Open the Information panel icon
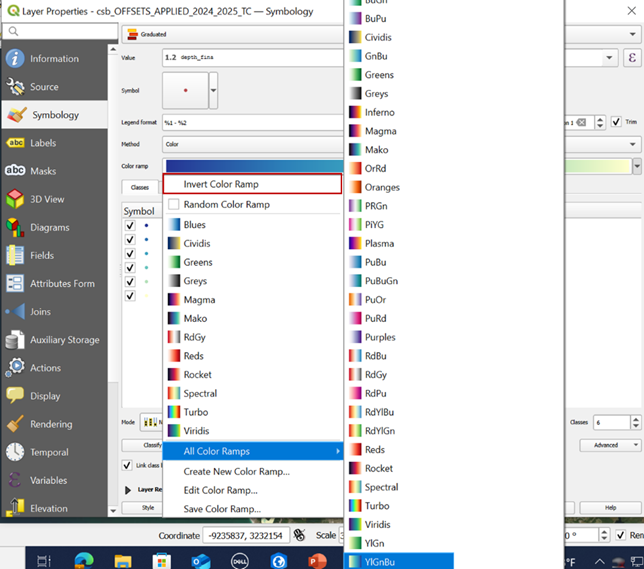 coord(15,59)
